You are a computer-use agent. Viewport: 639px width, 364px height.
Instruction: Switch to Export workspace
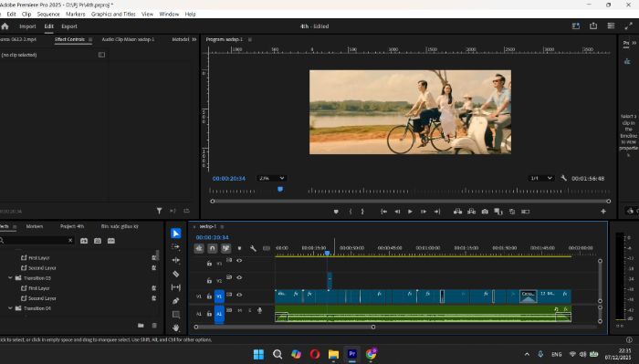pyautogui.click(x=69, y=26)
